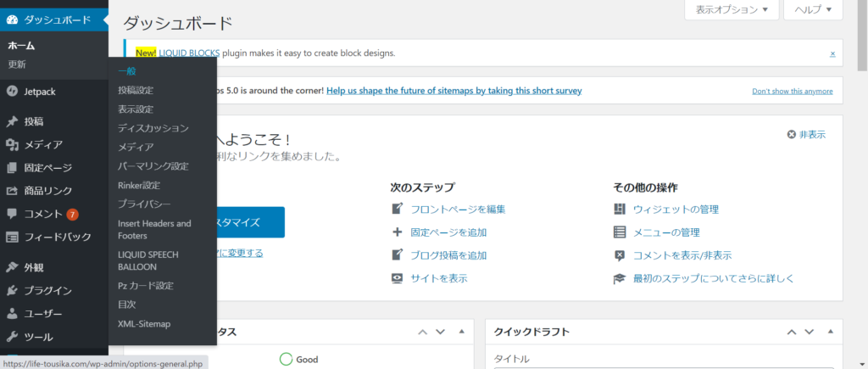This screenshot has height=369, width=868.
Task: Collapse the クイックドラフト box
Action: coord(831,332)
